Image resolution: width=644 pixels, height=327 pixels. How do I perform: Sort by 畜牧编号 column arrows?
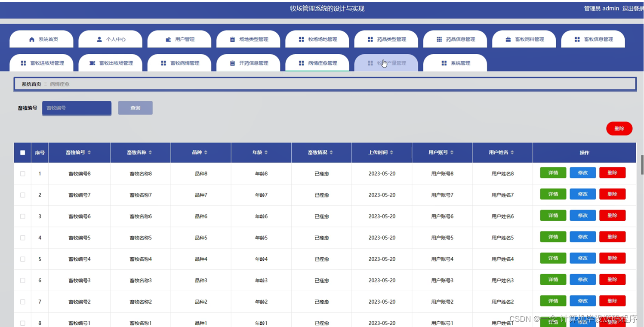89,153
